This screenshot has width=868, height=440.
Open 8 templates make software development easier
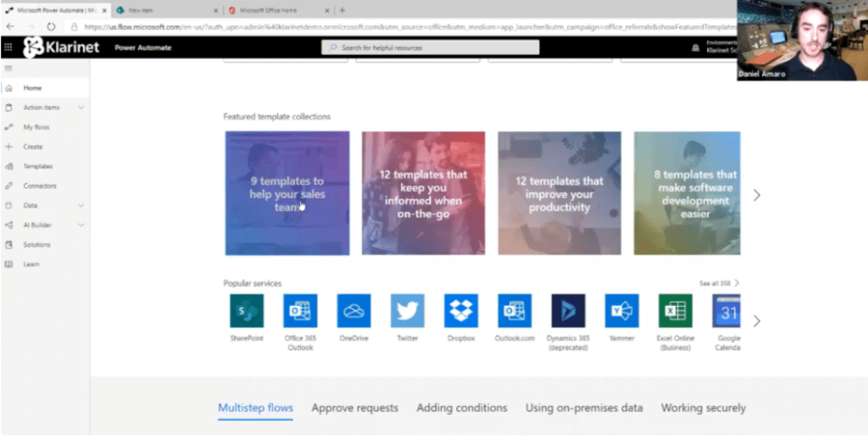(687, 193)
